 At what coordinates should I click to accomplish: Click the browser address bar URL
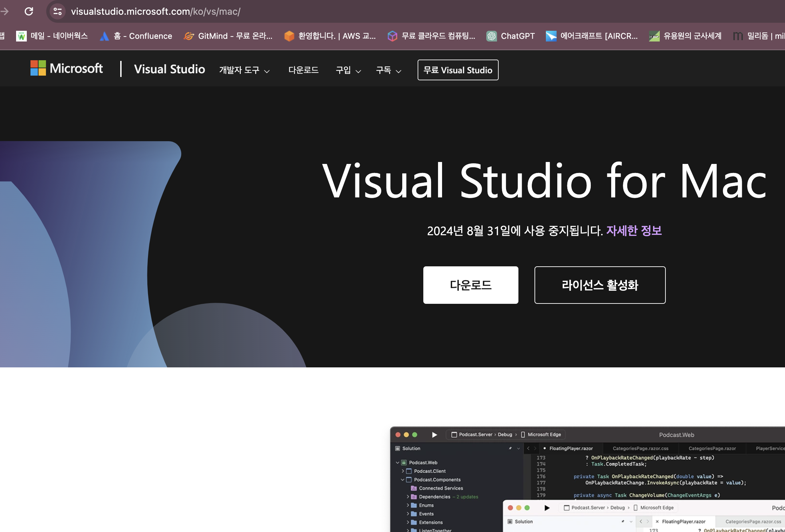155,11
